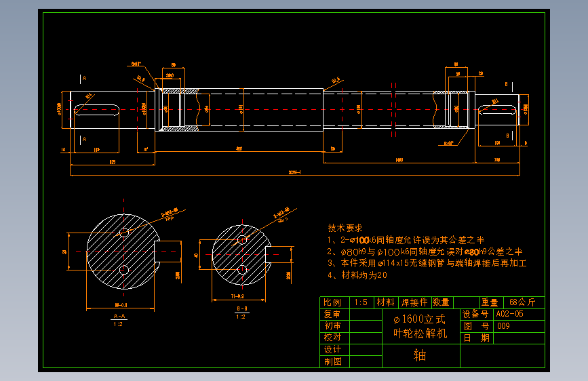Click the B-B section view label
This screenshot has height=381, width=588.
241,308
